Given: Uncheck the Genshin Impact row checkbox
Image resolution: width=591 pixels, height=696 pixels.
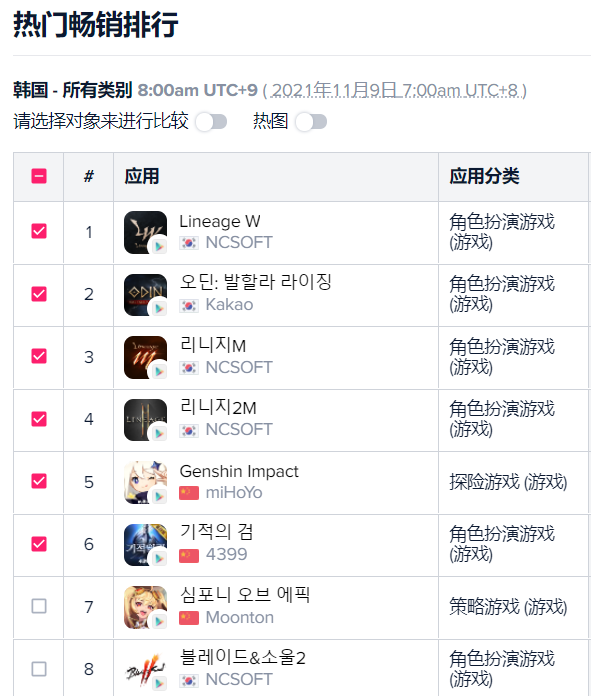Looking at the screenshot, I should pyautogui.click(x=39, y=481).
